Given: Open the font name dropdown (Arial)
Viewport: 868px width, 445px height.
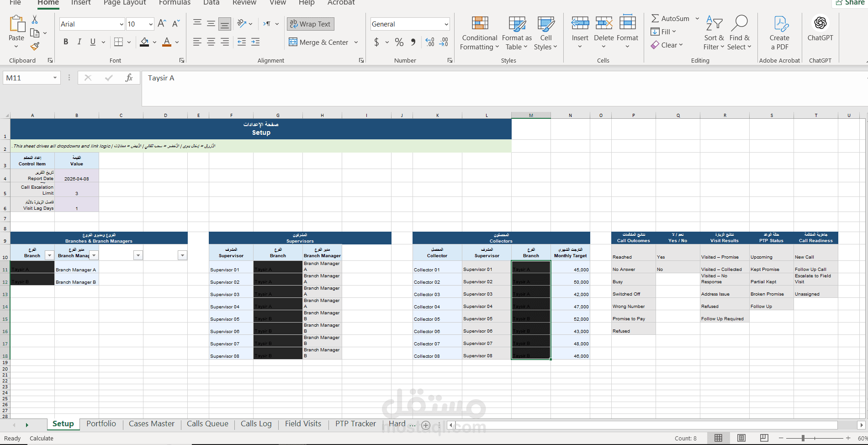Looking at the screenshot, I should tap(122, 24).
